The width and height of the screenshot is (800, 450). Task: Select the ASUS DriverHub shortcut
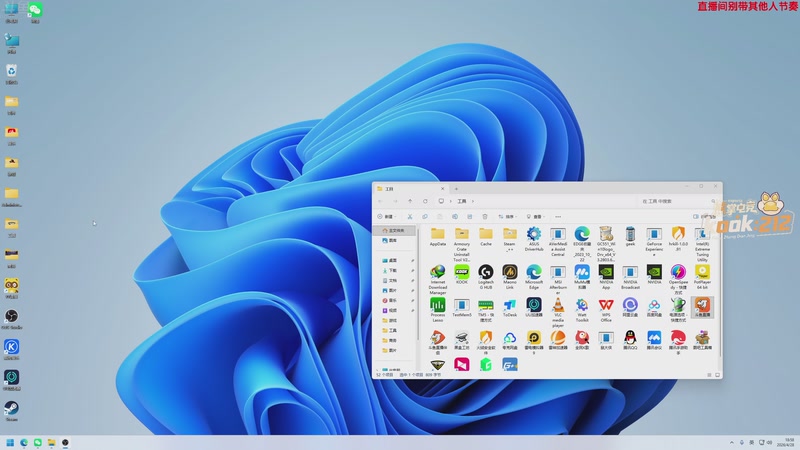(x=534, y=240)
